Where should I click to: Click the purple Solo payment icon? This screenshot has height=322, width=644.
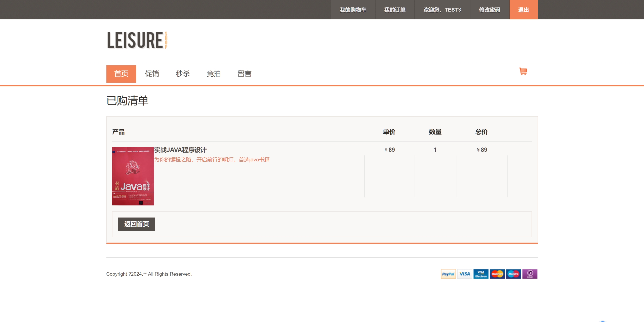(x=530, y=274)
